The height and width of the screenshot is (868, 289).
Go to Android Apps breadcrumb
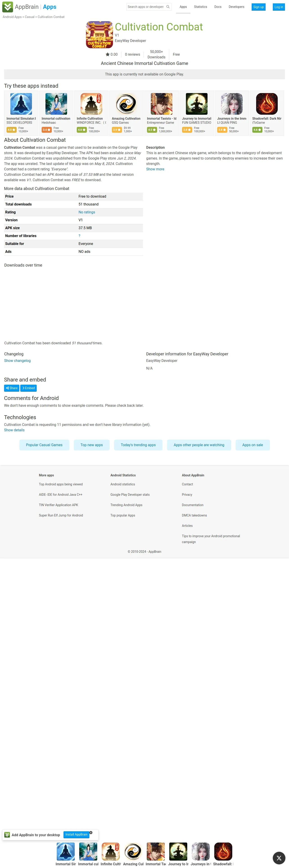click(x=12, y=17)
